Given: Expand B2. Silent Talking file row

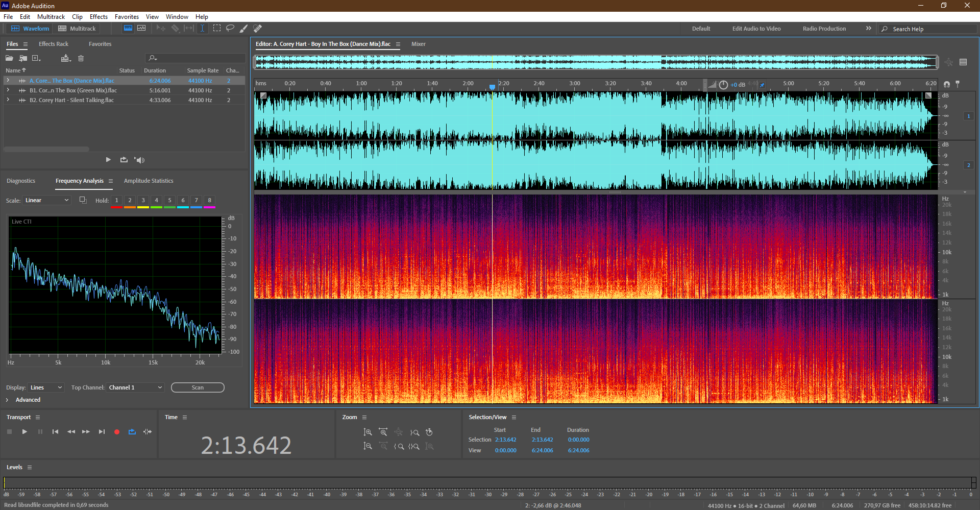Looking at the screenshot, I should [x=8, y=100].
